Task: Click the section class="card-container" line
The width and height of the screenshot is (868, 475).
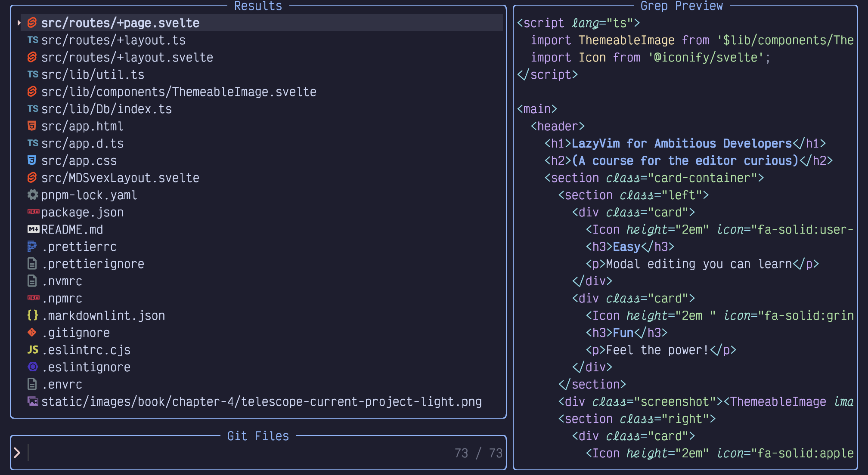Action: click(654, 178)
